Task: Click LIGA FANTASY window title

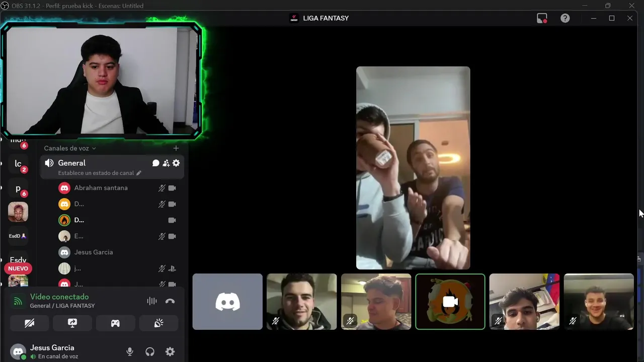Action: tap(326, 18)
